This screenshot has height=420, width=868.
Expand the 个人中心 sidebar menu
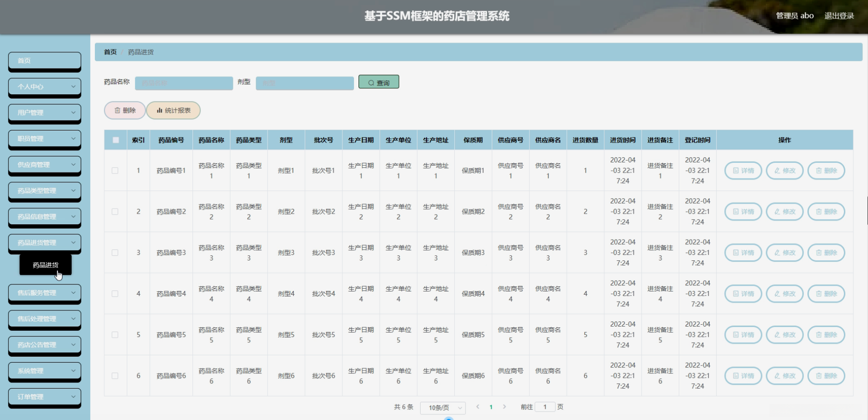point(44,87)
